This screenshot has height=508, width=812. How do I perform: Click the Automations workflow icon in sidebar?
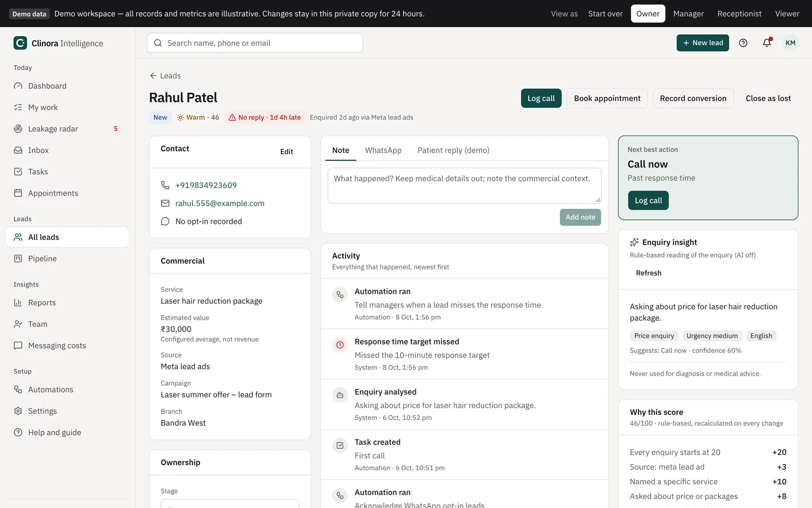pyautogui.click(x=18, y=390)
